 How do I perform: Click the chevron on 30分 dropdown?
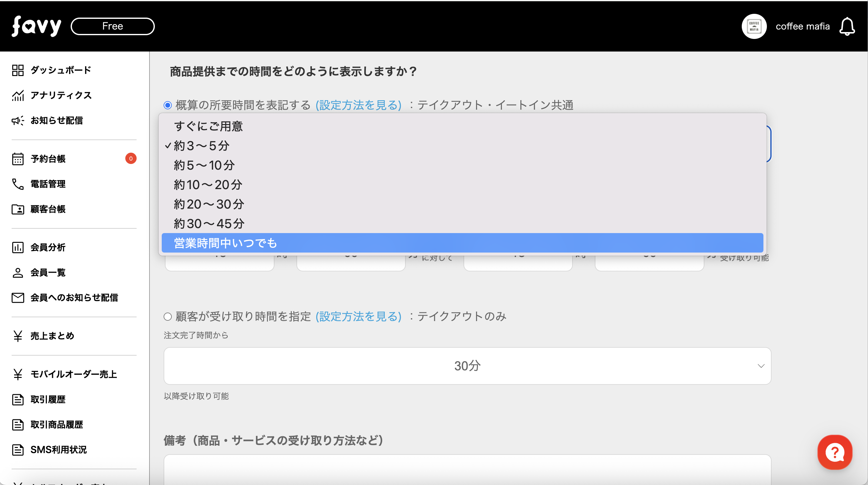(761, 366)
